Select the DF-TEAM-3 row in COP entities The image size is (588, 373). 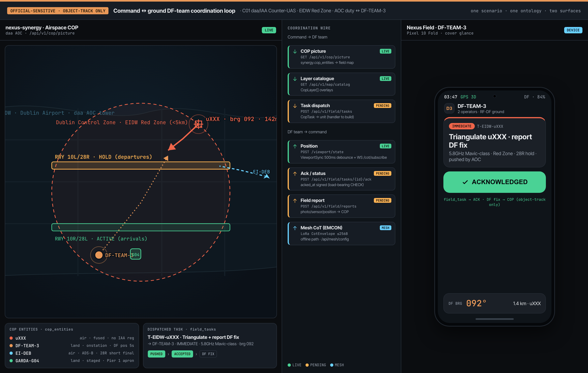click(72, 346)
